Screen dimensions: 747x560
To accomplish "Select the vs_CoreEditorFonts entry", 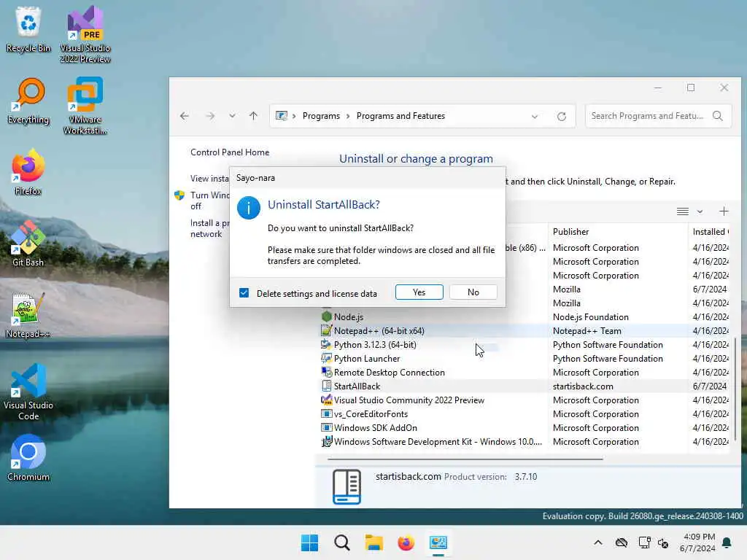I will [x=522, y=414].
